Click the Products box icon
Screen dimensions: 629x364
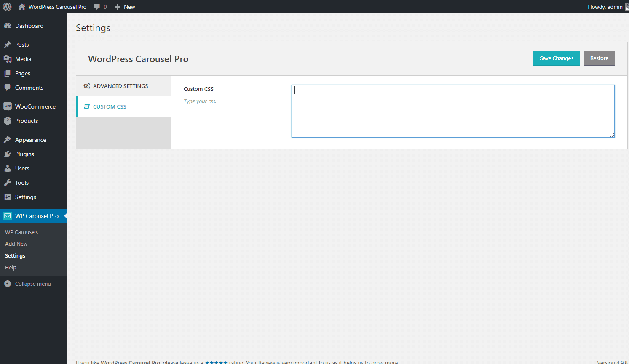click(8, 121)
